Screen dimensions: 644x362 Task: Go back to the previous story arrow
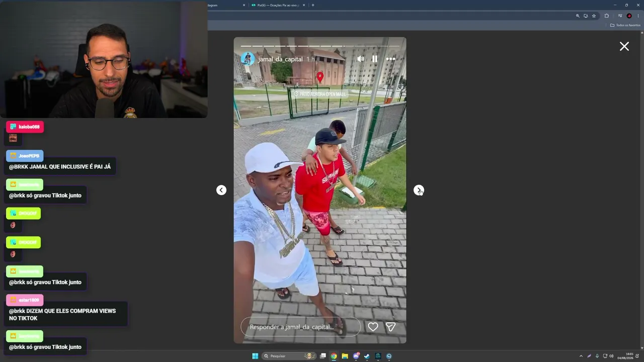tap(221, 190)
